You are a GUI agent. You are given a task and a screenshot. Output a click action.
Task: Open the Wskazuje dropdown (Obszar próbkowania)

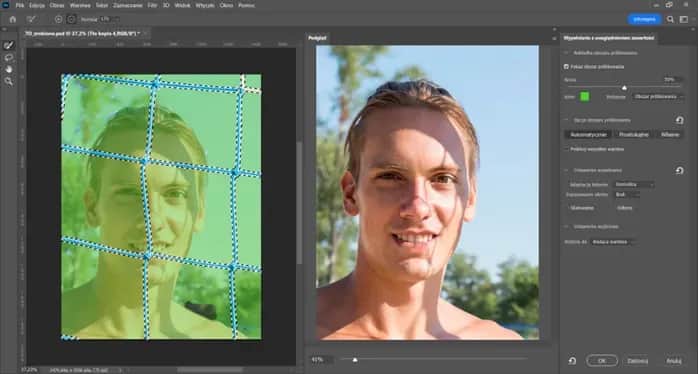point(658,97)
